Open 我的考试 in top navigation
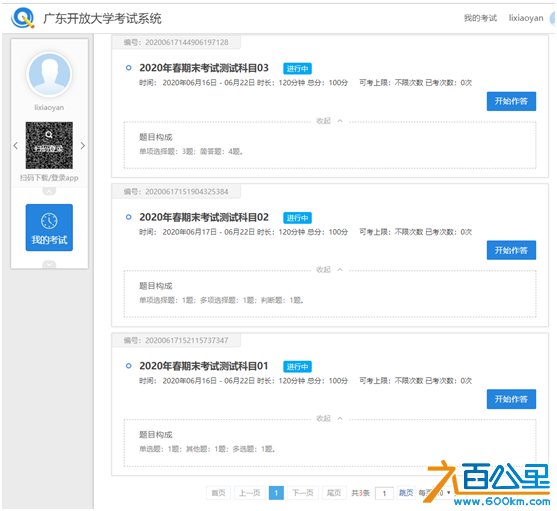This screenshot has width=557, height=511. (x=480, y=18)
